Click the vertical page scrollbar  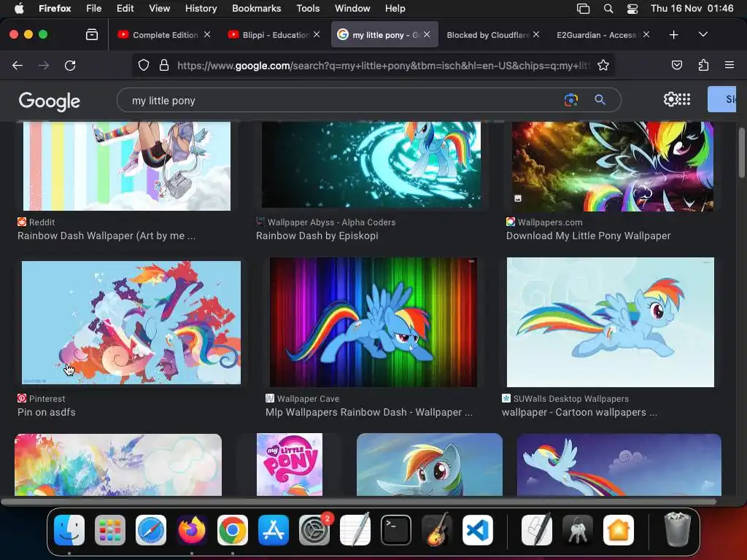tap(742, 152)
